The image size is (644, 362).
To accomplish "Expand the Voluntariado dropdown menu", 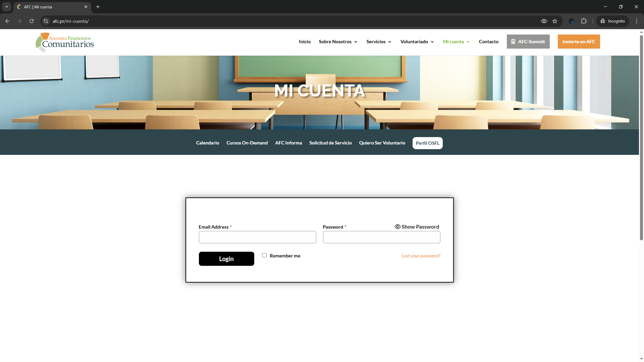I will click(417, 42).
